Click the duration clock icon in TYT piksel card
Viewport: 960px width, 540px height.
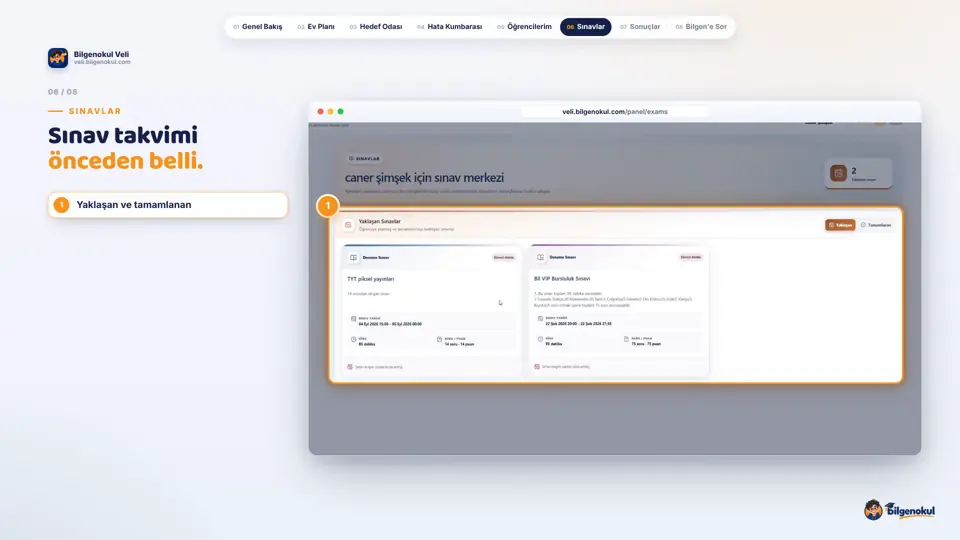pos(353,339)
